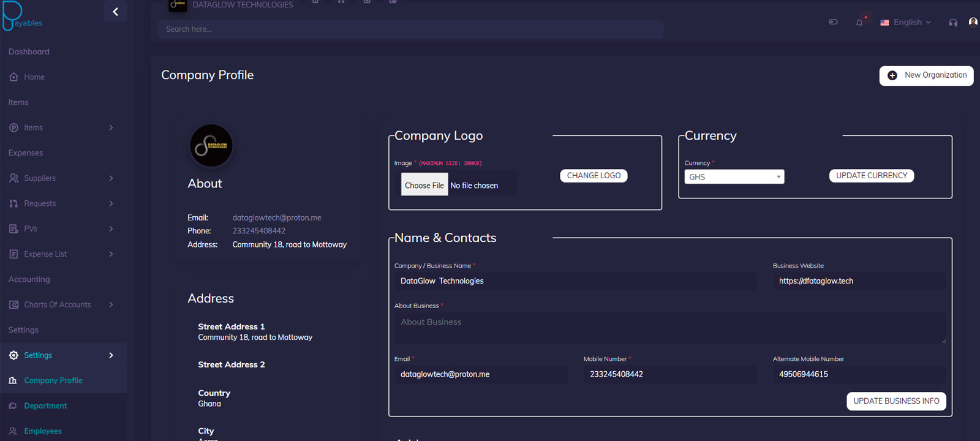Open the Requests menu item
980x441 pixels.
(40, 203)
